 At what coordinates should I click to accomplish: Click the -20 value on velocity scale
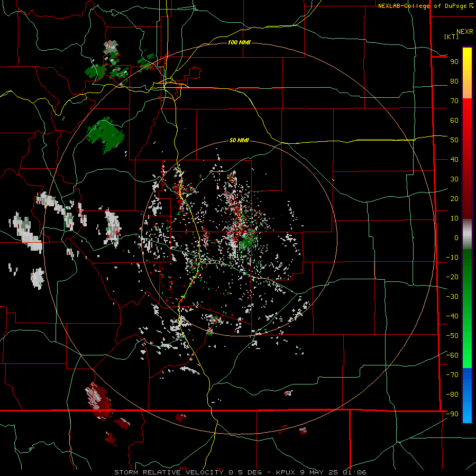point(452,277)
